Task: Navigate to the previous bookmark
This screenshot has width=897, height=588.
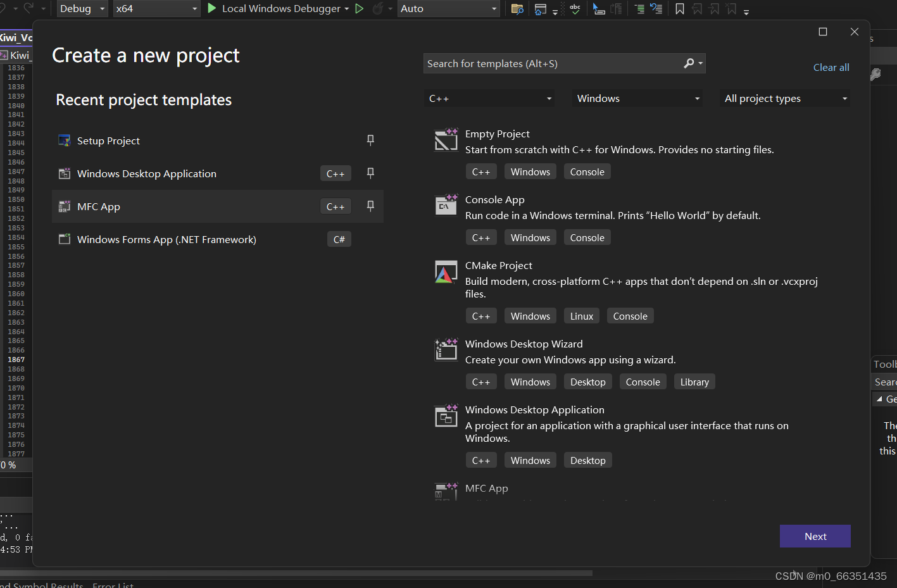Action: pyautogui.click(x=697, y=9)
